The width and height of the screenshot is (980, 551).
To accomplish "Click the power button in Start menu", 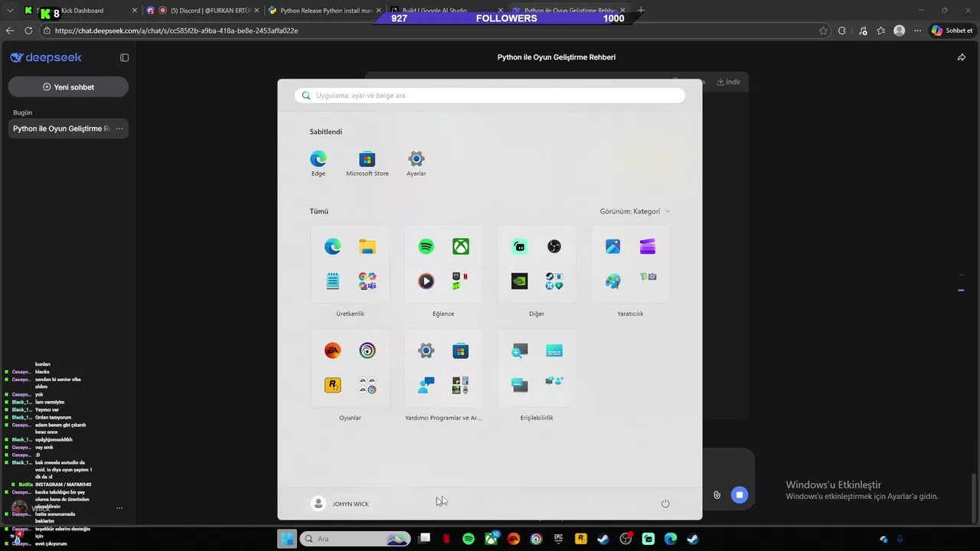I will [x=665, y=504].
